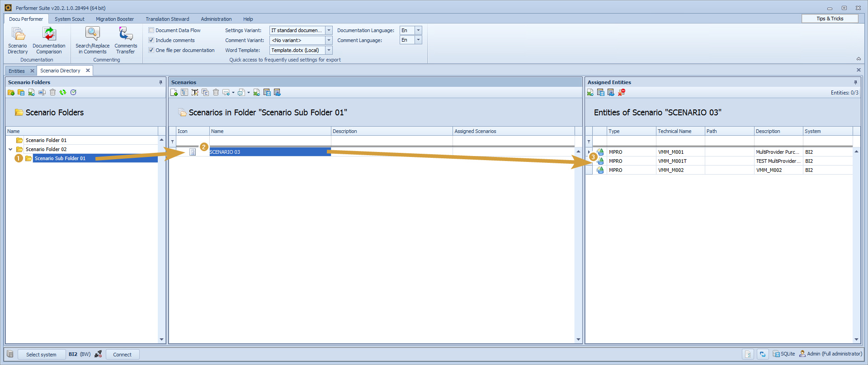Image resolution: width=868 pixels, height=365 pixels.
Task: Click green refresh arrows in Scenario Folders
Action: click(x=63, y=92)
